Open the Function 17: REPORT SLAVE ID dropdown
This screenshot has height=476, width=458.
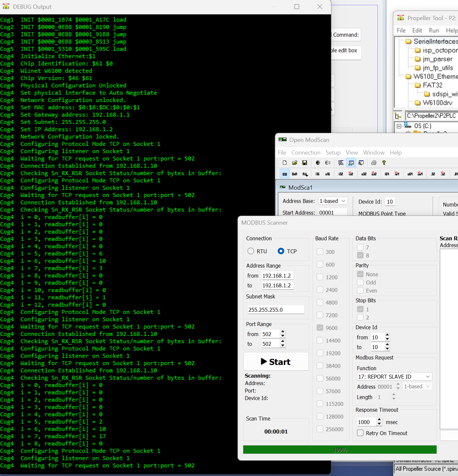[x=394, y=377]
